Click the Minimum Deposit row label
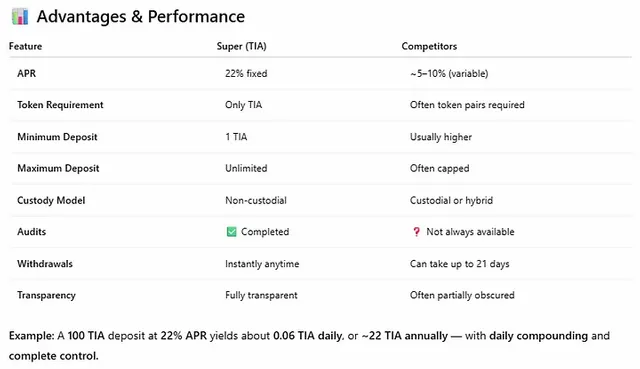The image size is (640, 369). coord(57,137)
